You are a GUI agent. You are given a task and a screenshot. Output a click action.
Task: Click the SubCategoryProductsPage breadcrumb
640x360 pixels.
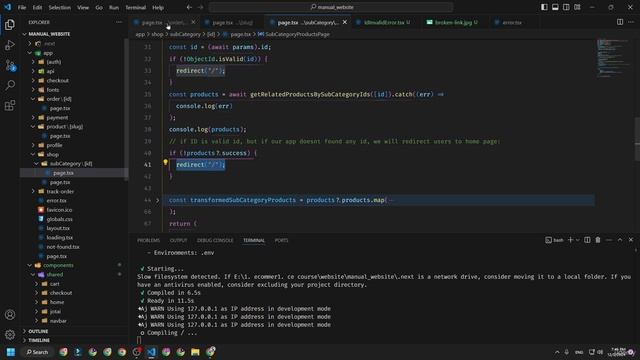(x=297, y=34)
